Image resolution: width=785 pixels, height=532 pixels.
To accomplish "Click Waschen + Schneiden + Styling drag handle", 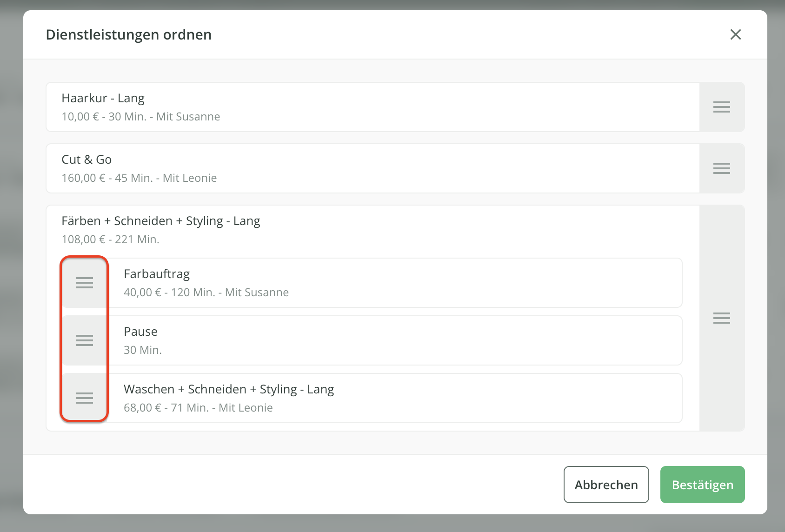I will coord(85,398).
